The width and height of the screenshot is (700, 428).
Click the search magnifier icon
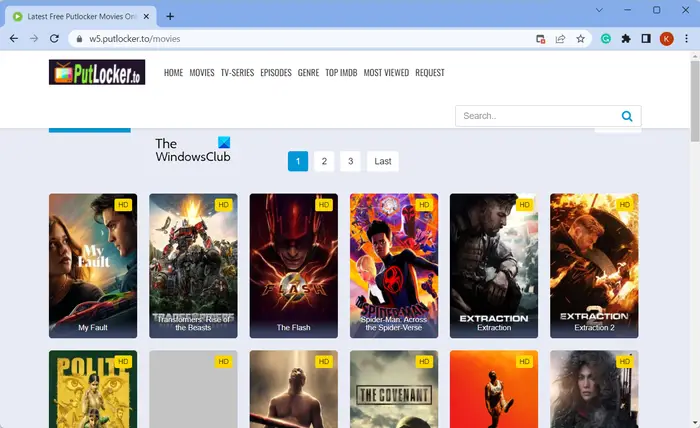point(627,116)
